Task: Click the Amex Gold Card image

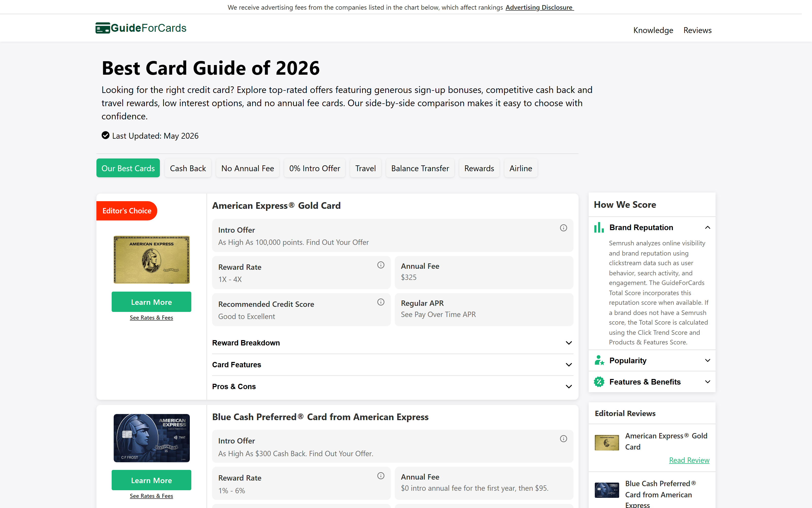Action: tap(152, 260)
